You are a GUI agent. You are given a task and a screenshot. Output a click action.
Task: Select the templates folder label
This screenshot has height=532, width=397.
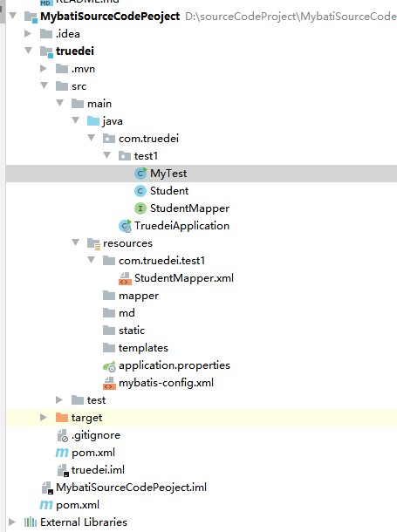(x=143, y=348)
